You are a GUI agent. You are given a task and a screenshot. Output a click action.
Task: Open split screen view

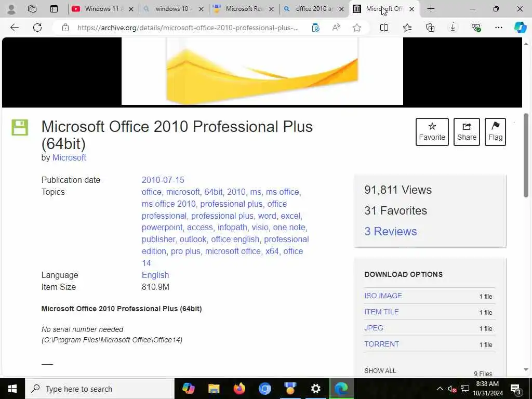[384, 28]
